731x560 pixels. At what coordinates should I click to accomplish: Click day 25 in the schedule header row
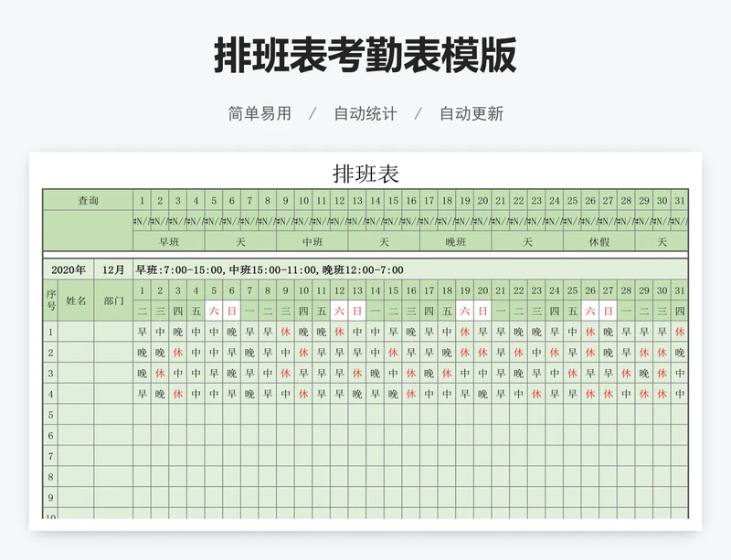click(573, 291)
